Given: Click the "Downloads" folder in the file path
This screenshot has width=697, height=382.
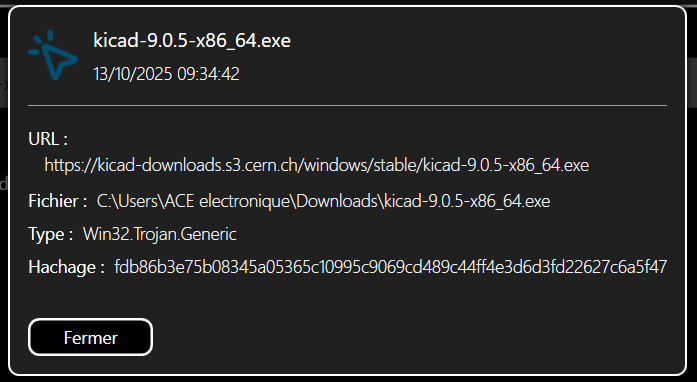Looking at the screenshot, I should 337,201.
